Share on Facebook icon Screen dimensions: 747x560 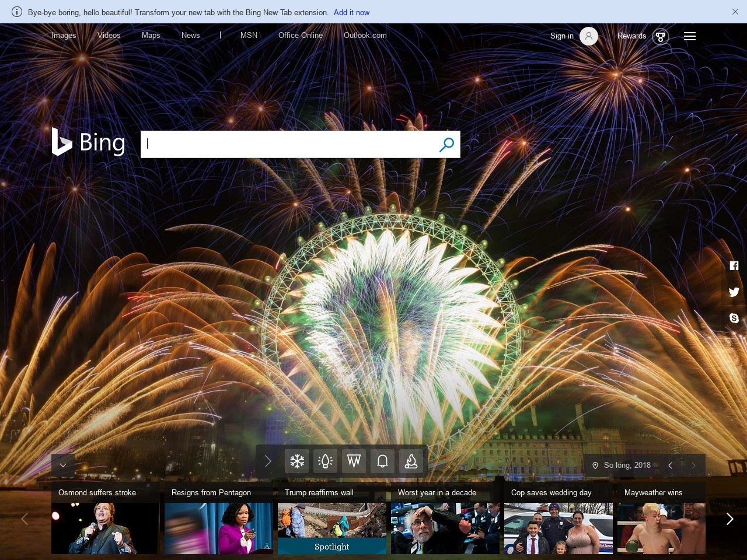[x=734, y=265]
